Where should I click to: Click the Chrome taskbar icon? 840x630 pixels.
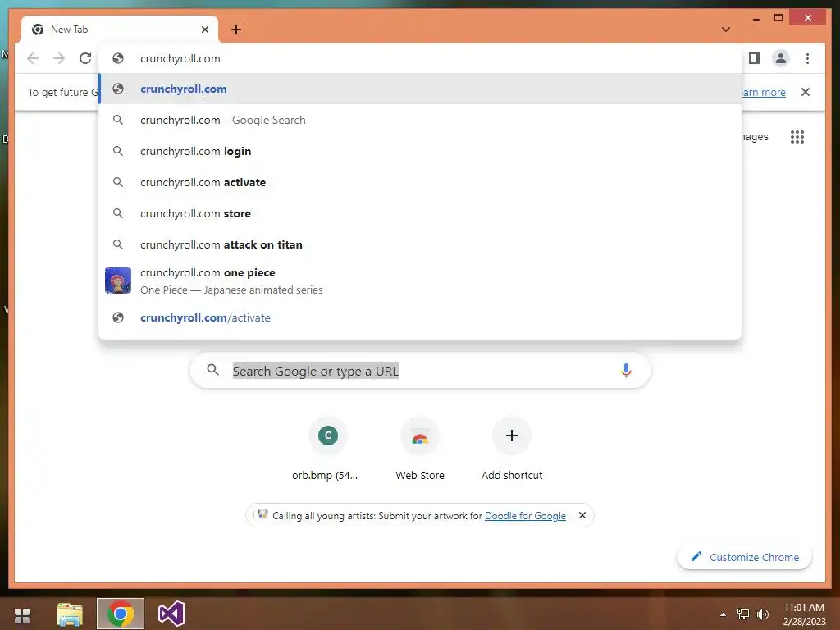coord(121,614)
